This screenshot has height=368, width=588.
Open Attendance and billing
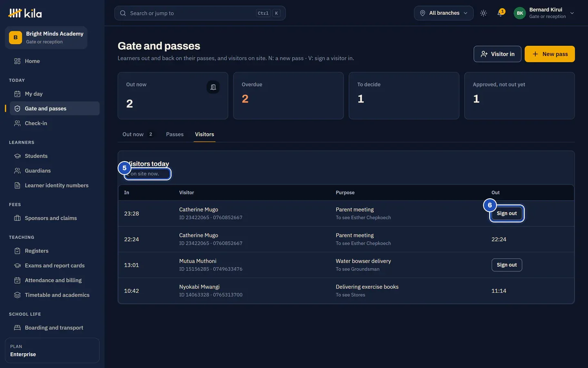55,280
